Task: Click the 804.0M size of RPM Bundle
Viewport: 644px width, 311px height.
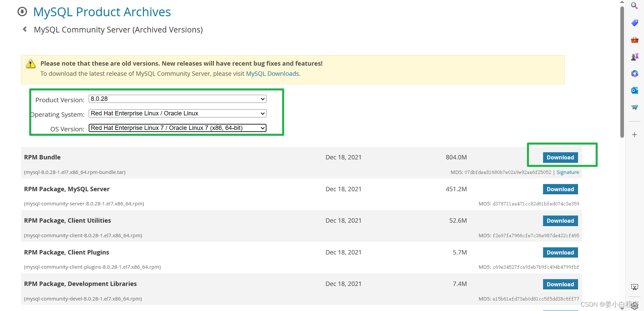Action: 456,157
